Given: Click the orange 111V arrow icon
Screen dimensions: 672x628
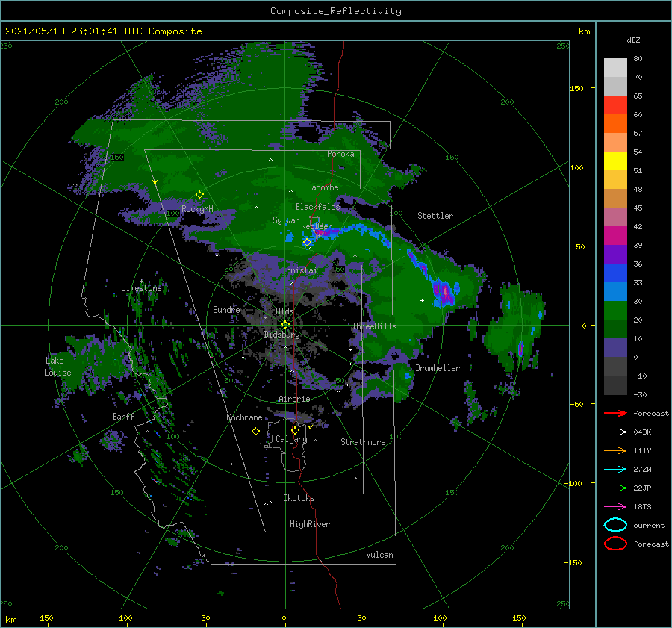Looking at the screenshot, I should point(615,450).
